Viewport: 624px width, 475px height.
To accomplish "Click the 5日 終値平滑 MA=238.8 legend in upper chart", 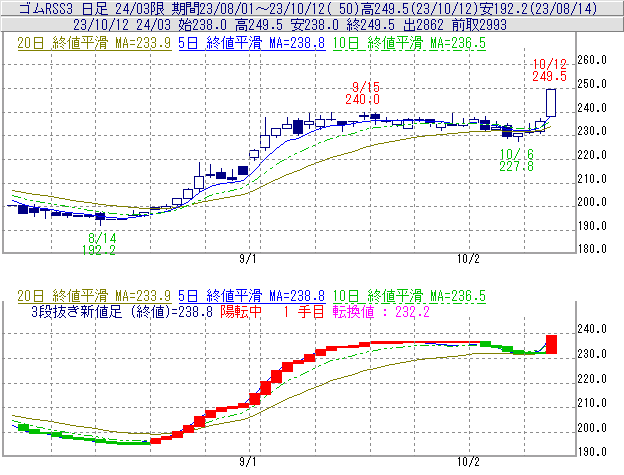I will (x=252, y=43).
